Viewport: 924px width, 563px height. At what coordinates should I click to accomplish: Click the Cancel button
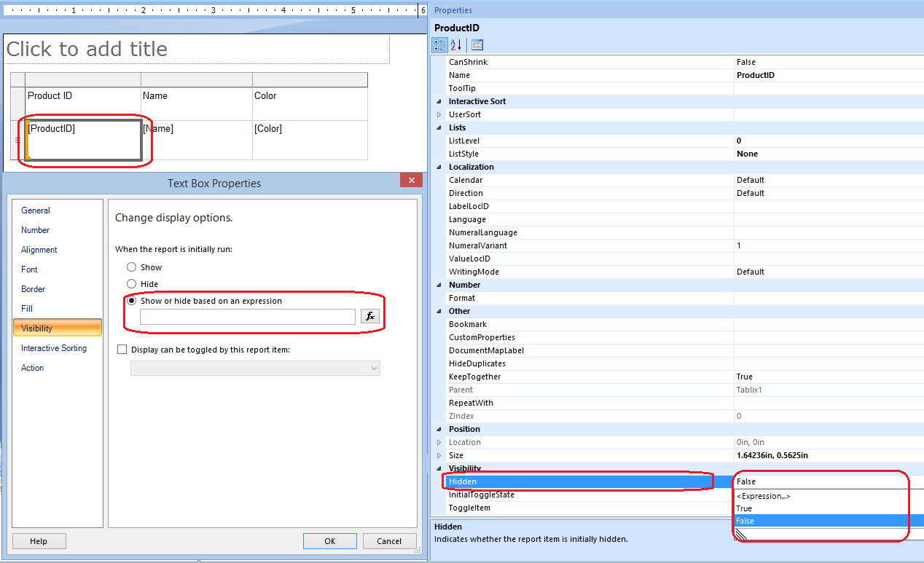tap(389, 541)
